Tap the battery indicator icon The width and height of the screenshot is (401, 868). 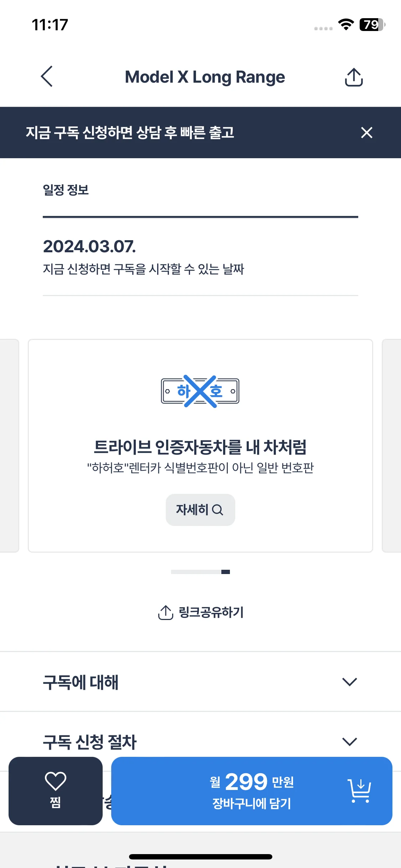tap(372, 25)
